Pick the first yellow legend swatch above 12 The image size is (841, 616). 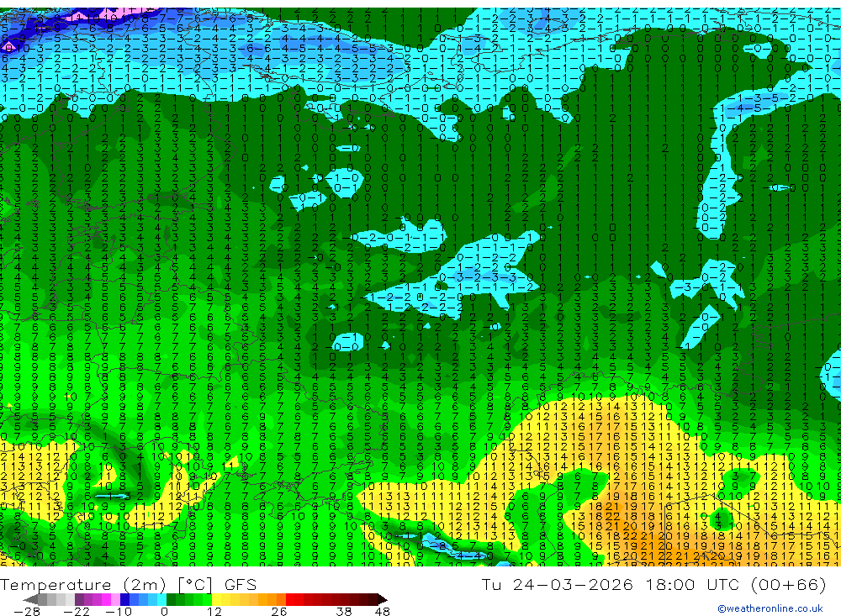[x=216, y=600]
